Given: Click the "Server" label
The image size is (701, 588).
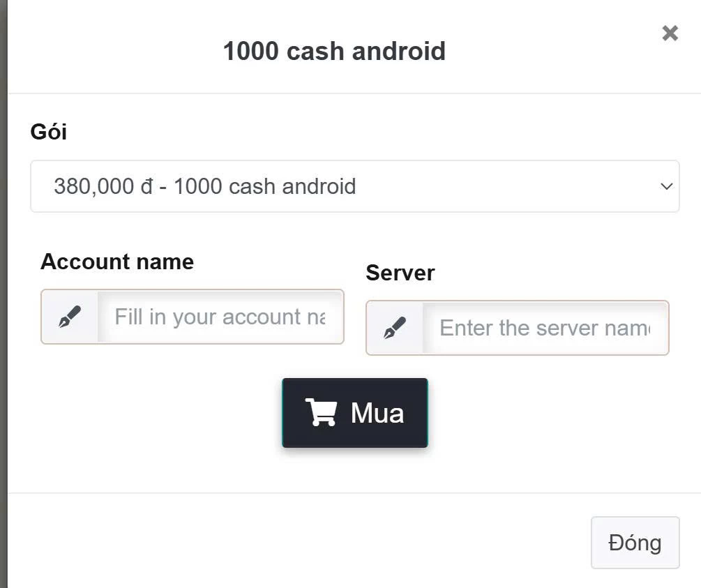Looking at the screenshot, I should click(x=400, y=273).
